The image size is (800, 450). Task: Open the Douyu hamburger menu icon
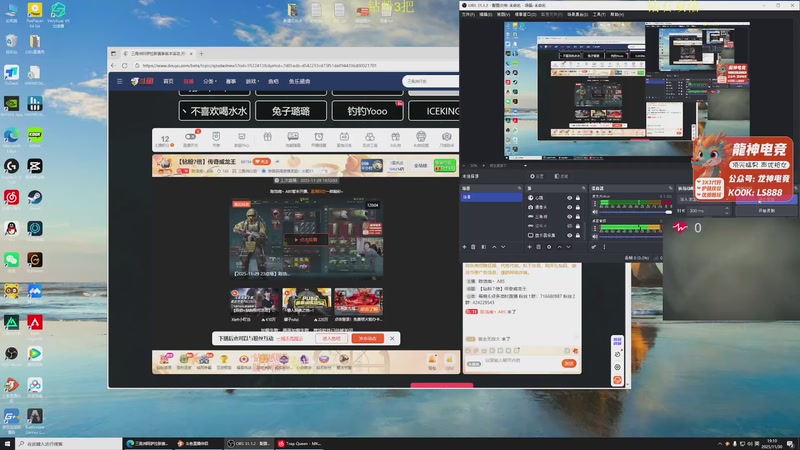(119, 81)
